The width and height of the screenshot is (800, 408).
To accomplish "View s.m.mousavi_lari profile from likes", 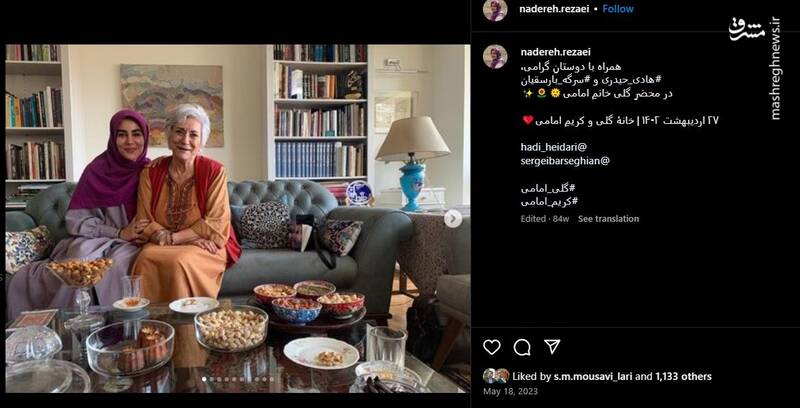I will pos(594,376).
